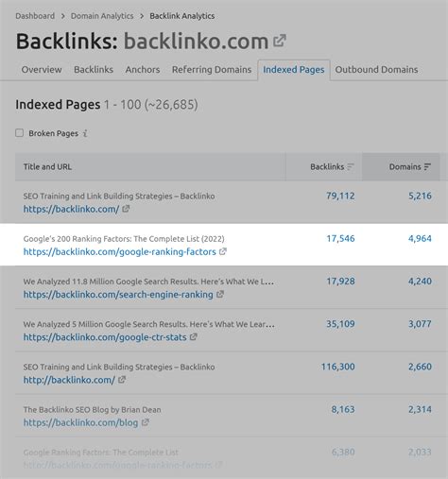Click external icon beside http://backlinko.com/ URL
This screenshot has height=479, width=448.
[x=122, y=380]
